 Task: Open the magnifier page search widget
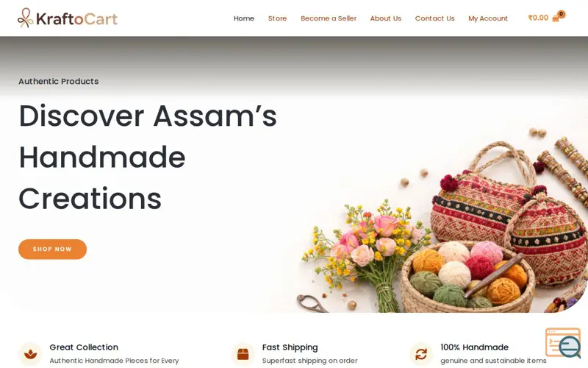coord(563,343)
